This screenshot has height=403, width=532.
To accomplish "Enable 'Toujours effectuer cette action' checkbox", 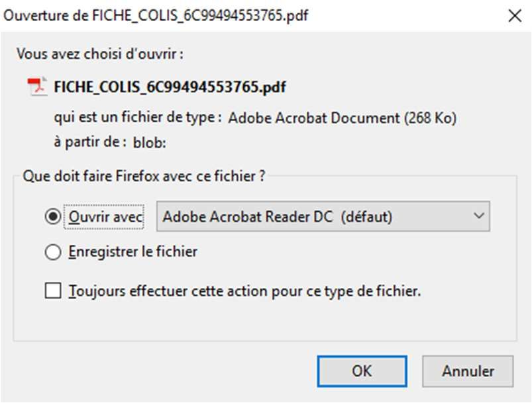I will 53,291.
